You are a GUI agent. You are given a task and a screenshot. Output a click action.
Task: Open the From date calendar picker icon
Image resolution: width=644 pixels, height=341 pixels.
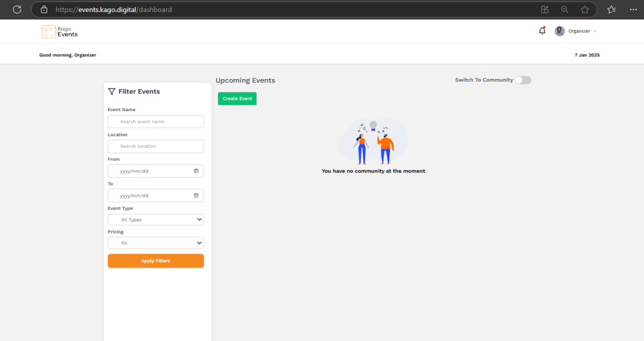point(196,171)
